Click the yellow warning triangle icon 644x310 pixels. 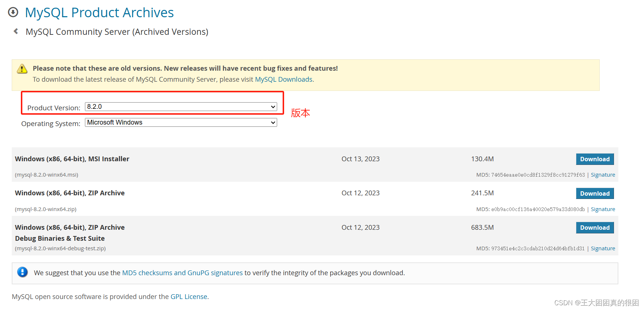(x=22, y=69)
